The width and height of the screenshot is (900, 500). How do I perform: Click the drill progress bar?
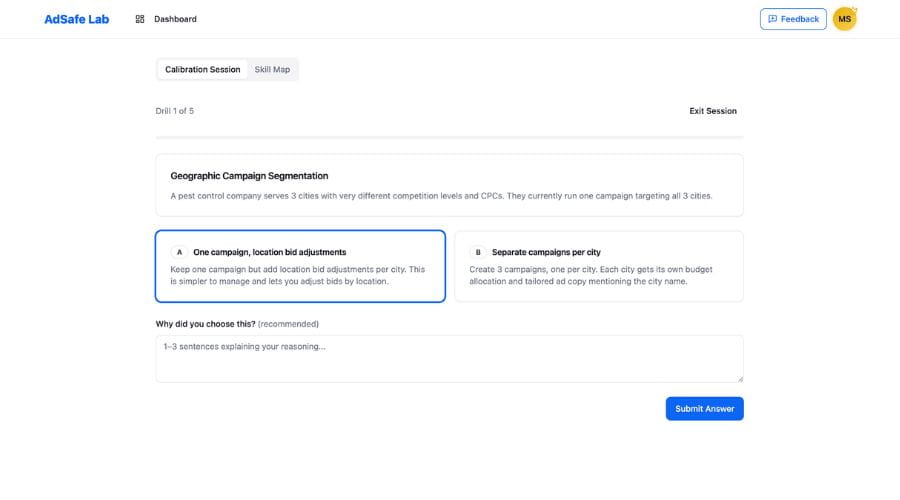coord(449,137)
